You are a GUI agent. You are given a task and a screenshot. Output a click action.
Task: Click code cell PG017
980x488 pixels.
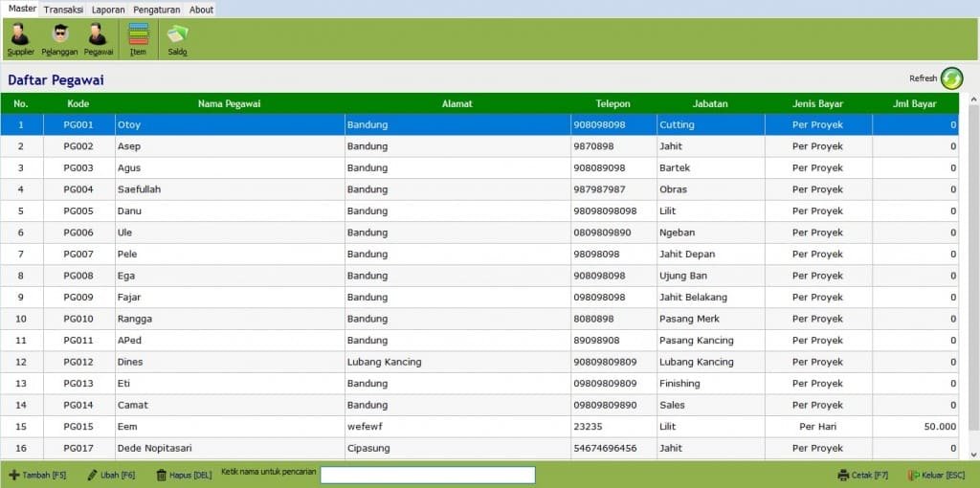tap(78, 448)
